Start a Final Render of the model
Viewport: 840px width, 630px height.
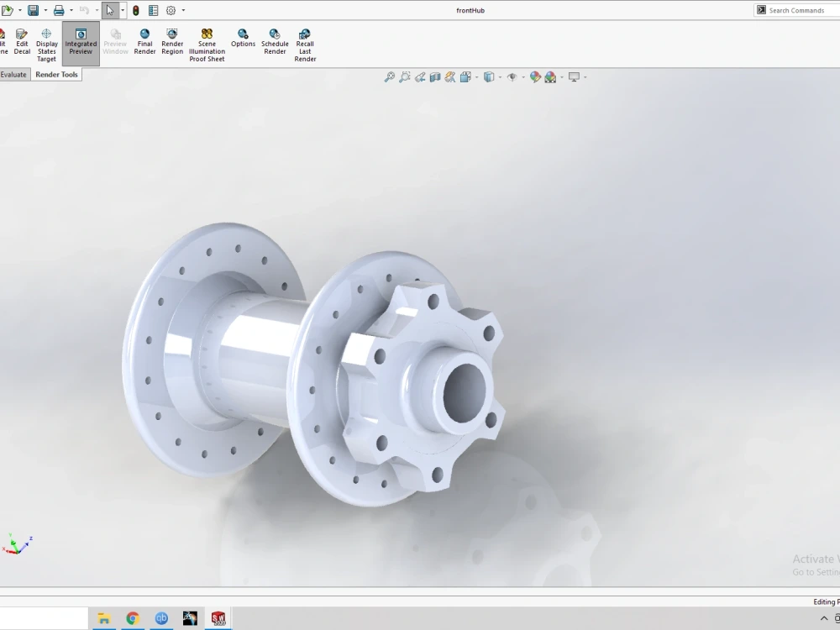tap(144, 40)
